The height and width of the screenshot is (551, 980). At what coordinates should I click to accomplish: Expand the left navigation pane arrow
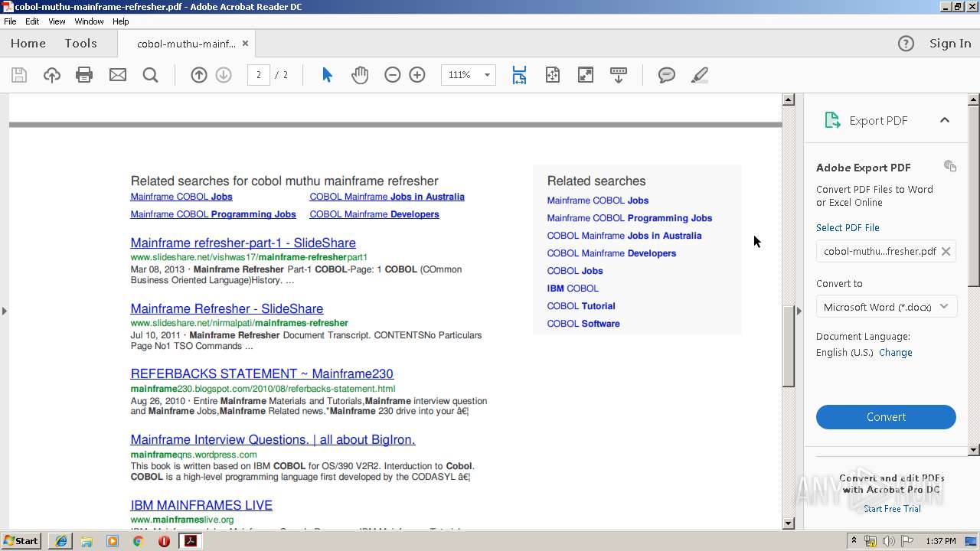coord(5,311)
